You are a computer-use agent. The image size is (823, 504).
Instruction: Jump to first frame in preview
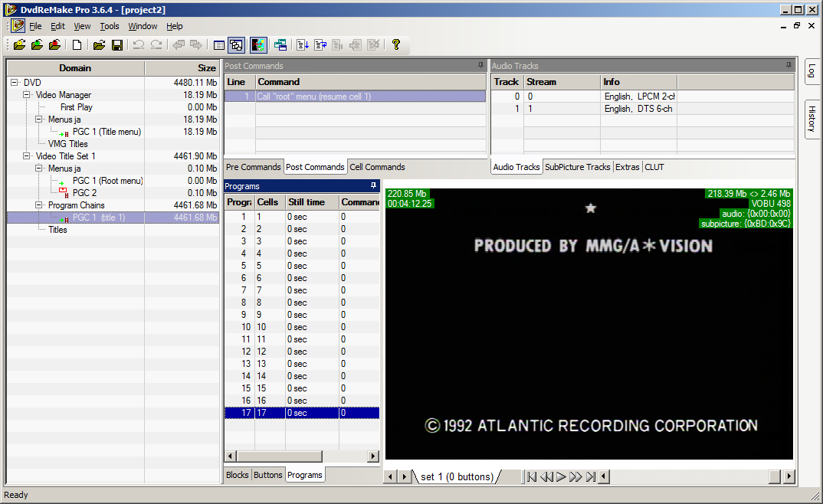click(532, 476)
